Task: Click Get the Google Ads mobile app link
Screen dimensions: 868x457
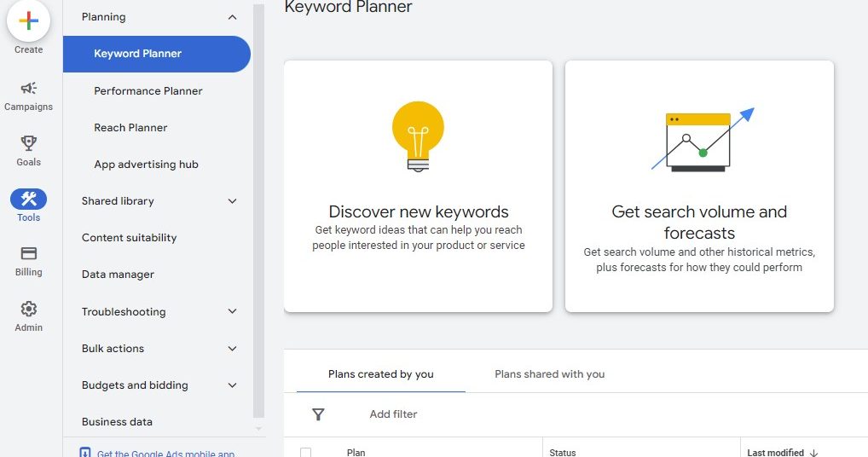Action: pyautogui.click(x=165, y=454)
